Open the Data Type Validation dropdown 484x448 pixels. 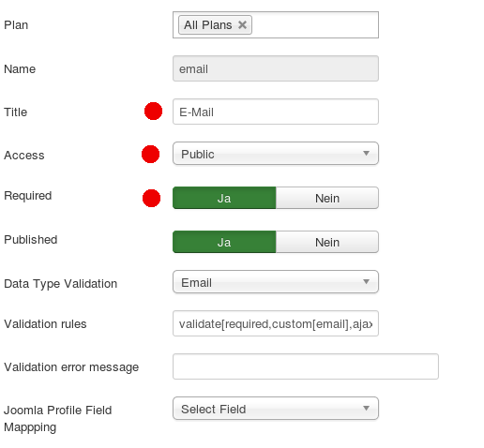(276, 282)
